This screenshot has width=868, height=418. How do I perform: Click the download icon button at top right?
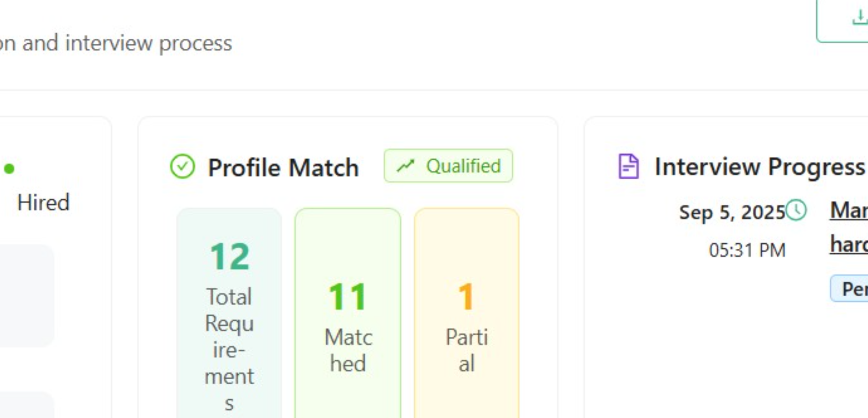pos(858,18)
